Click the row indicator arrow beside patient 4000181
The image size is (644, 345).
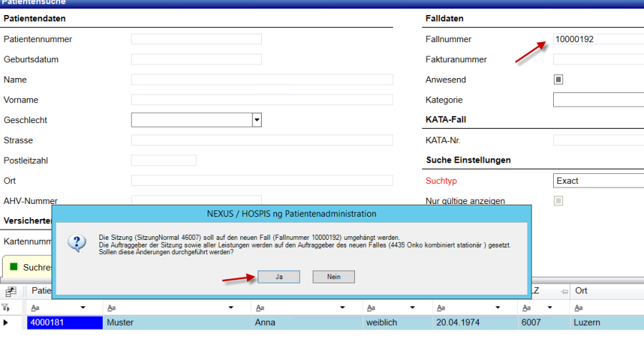(x=6, y=323)
